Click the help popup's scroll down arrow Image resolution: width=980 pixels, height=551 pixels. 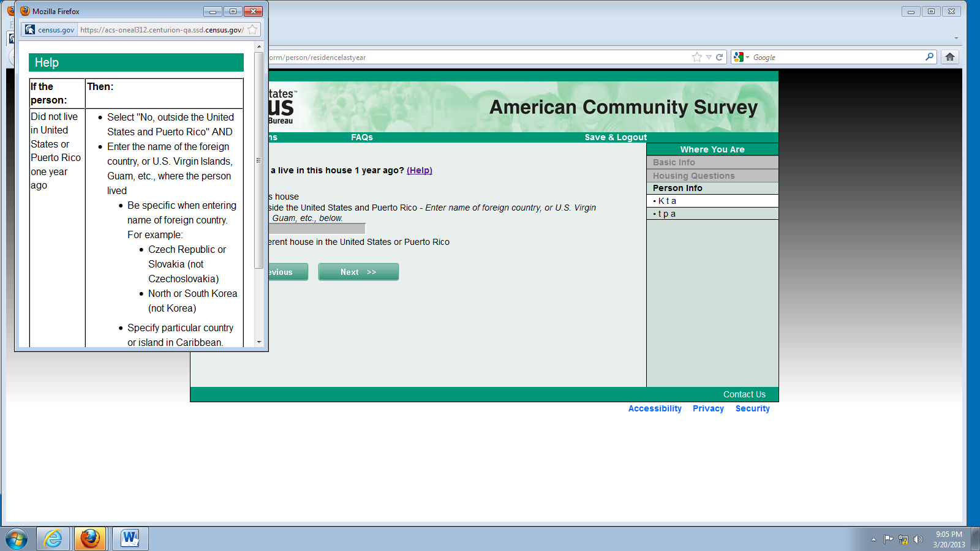click(259, 342)
